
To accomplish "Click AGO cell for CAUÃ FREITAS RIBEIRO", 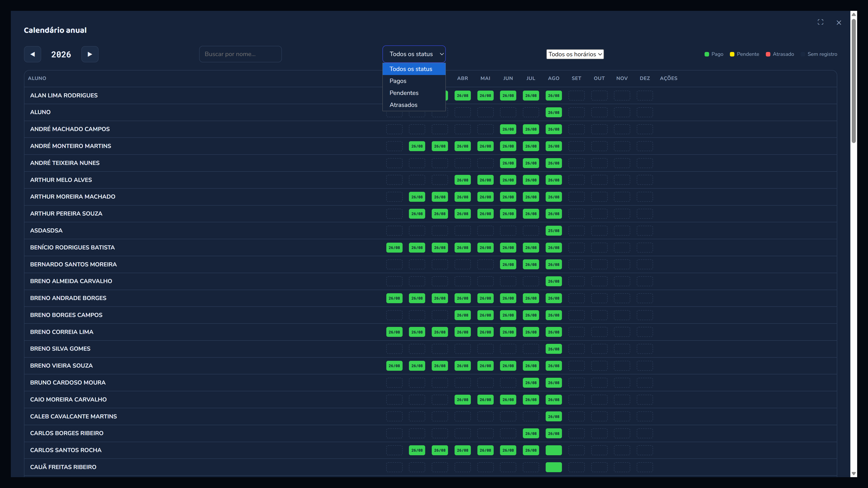I will [553, 467].
